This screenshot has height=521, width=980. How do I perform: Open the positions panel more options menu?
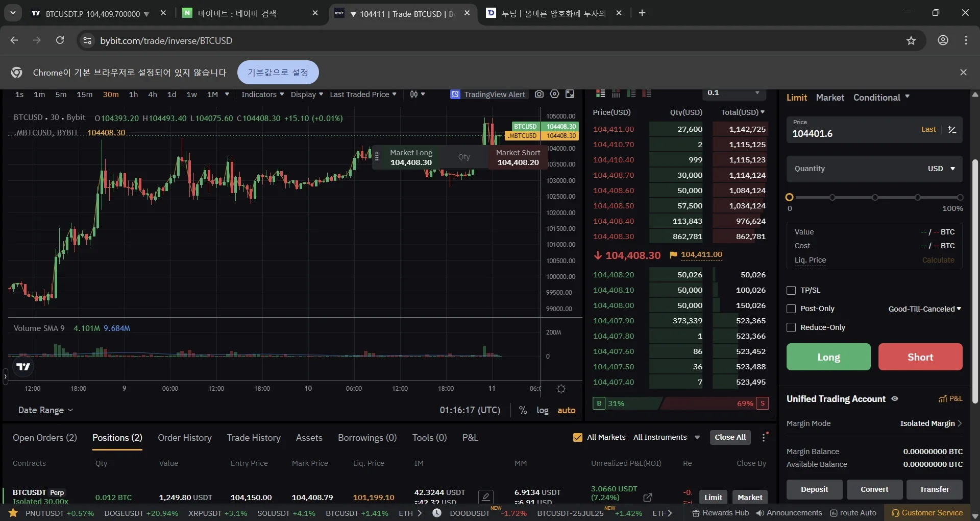(764, 437)
